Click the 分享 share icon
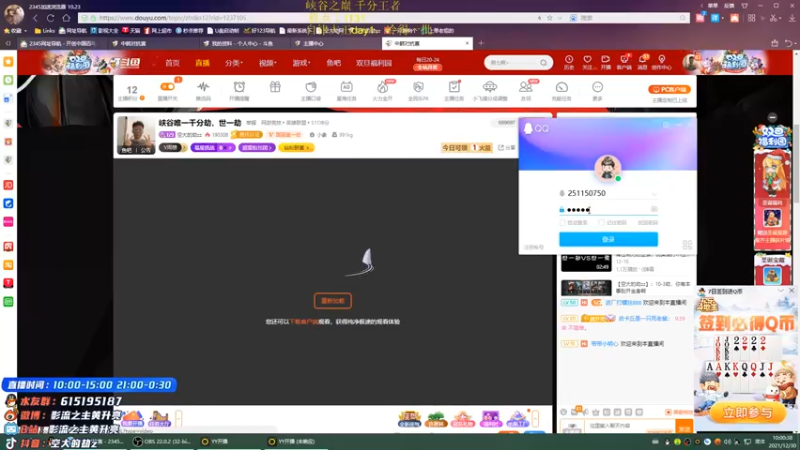800x450 pixels. (x=507, y=147)
